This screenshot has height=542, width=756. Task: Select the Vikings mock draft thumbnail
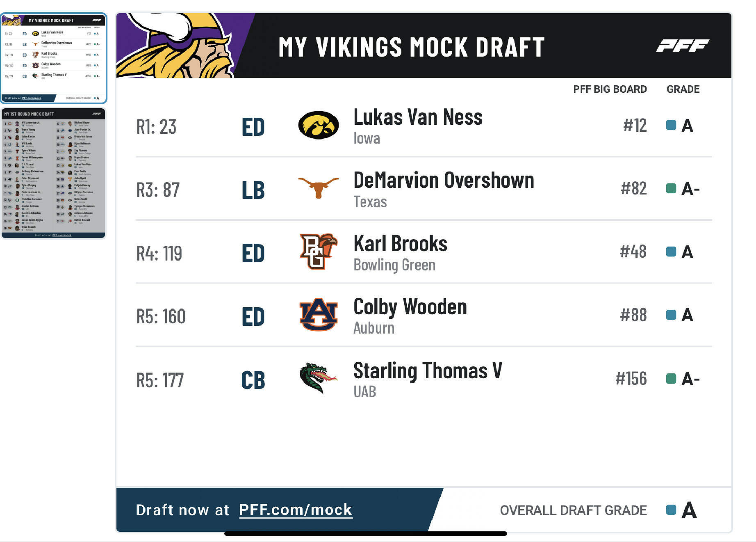tap(54, 58)
